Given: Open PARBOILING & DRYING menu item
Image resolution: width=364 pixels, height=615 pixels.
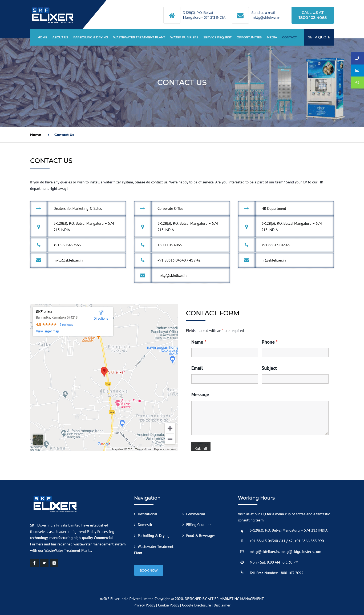Looking at the screenshot, I should [91, 37].
